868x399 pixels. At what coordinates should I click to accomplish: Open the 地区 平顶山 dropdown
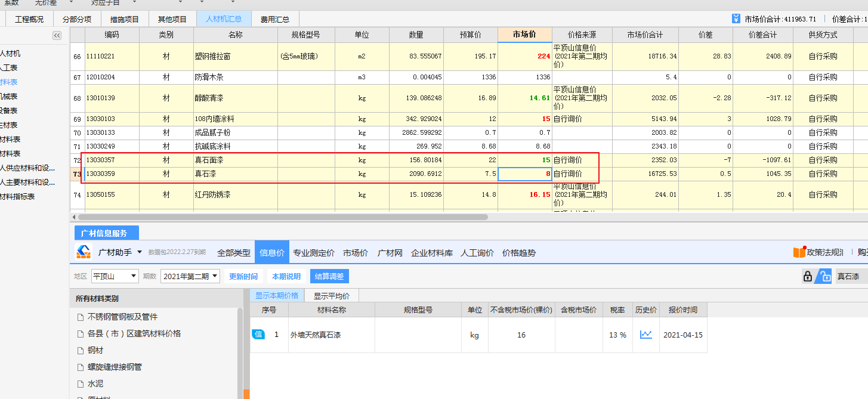coord(114,276)
